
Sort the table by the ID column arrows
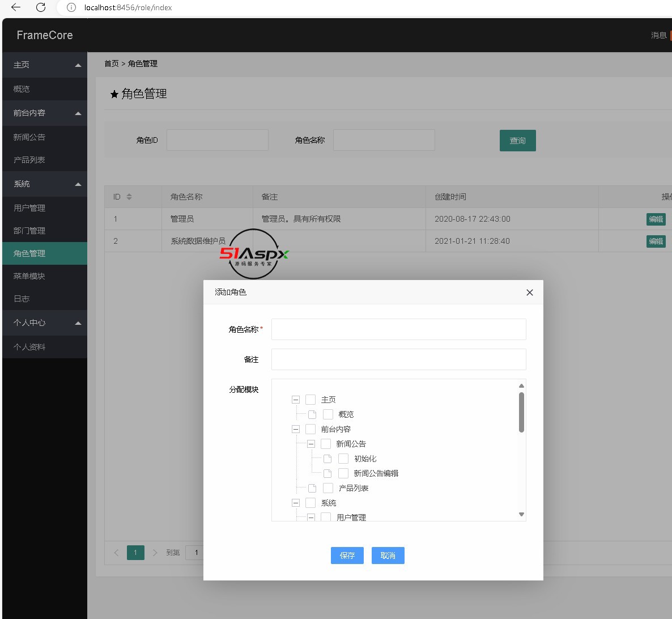click(x=129, y=197)
